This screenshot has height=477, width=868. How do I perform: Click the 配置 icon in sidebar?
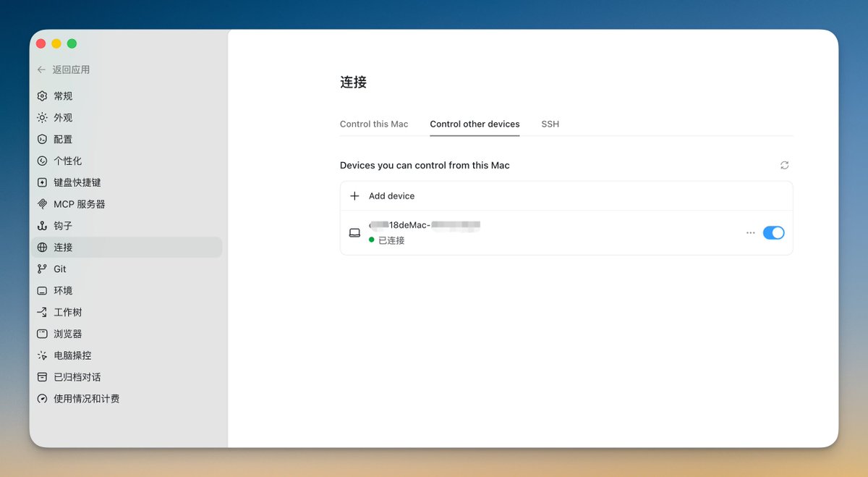tap(42, 139)
